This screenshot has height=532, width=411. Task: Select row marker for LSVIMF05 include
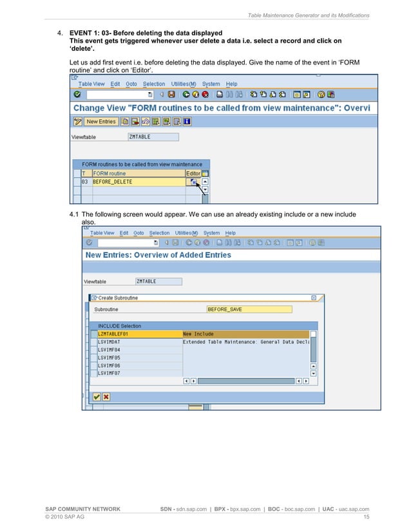[93, 357]
